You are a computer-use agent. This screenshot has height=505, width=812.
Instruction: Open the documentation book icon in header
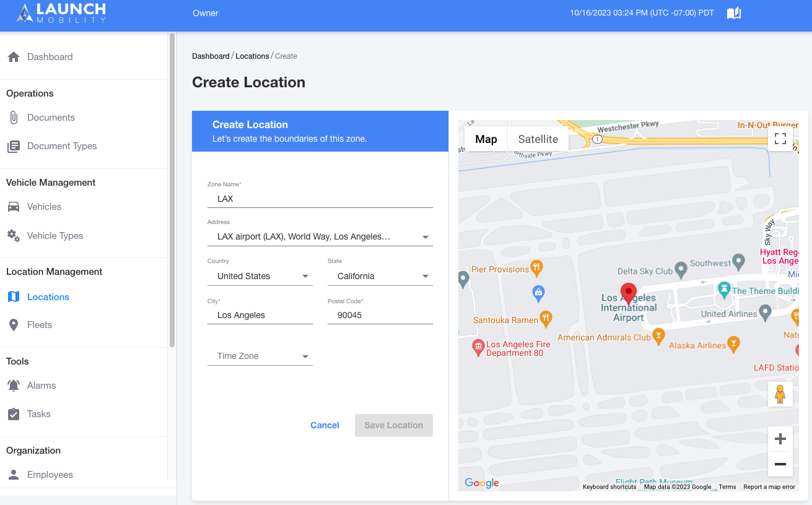[734, 13]
